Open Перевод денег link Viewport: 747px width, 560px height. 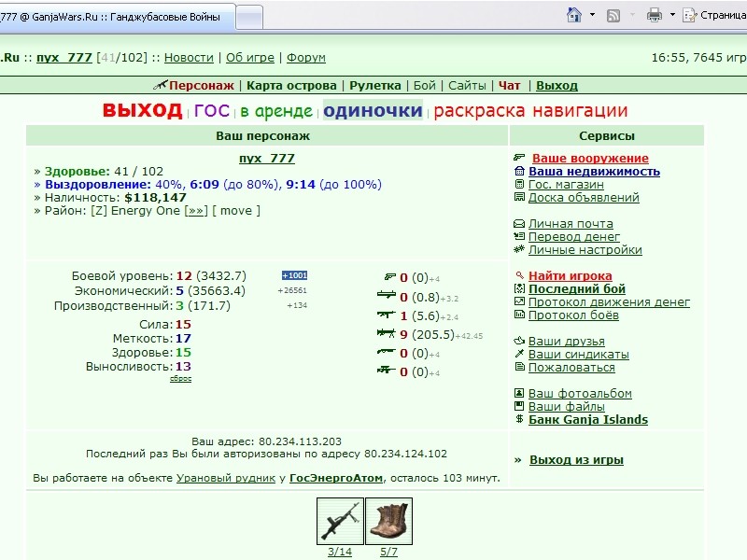tap(574, 237)
